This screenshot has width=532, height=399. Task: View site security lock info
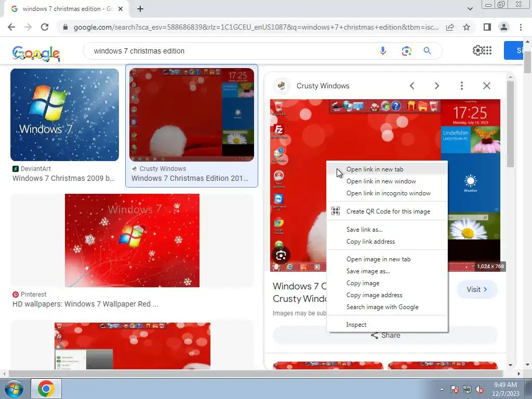65,27
